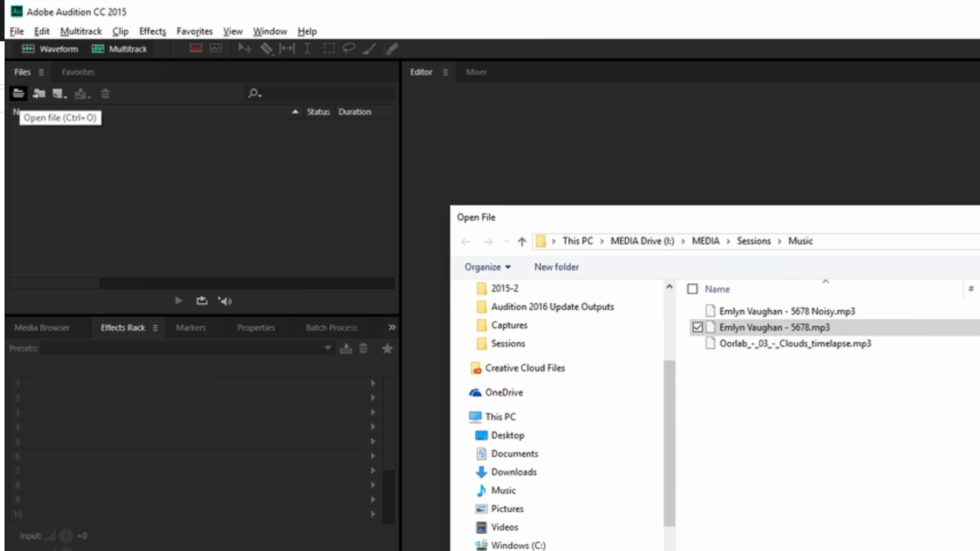The height and width of the screenshot is (551, 980).
Task: Select the Time Selection I-beam tool
Action: tap(307, 48)
